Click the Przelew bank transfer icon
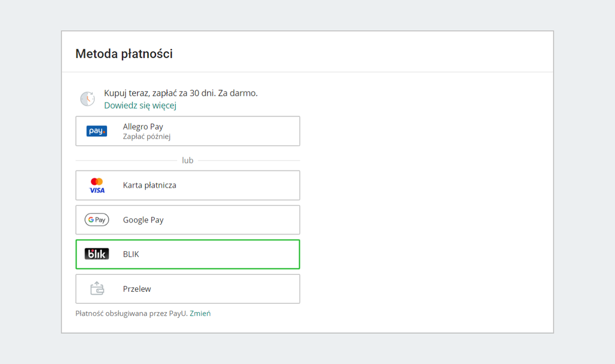The height and width of the screenshot is (364, 615). pyautogui.click(x=97, y=289)
